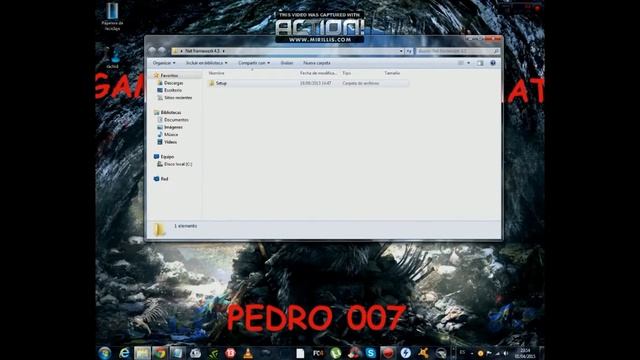Open uTorrent from taskbar
Screen dimensions: 640x360
(336, 353)
